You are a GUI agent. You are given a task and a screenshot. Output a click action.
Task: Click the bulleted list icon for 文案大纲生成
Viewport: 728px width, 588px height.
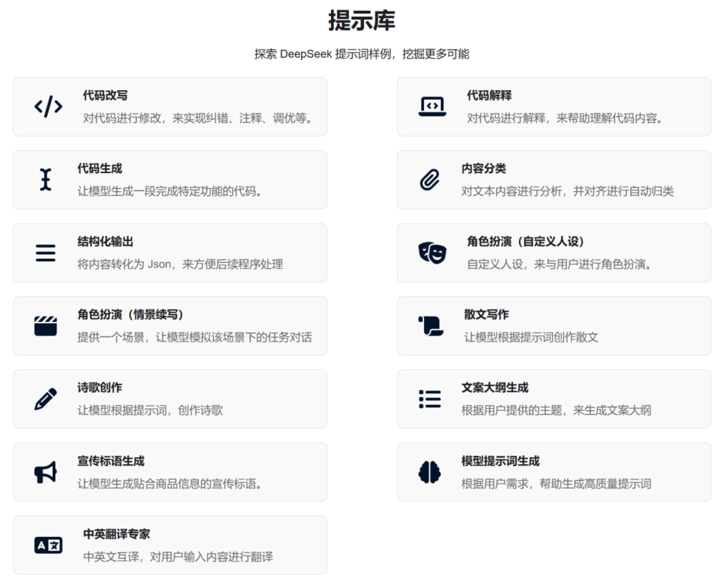429,399
